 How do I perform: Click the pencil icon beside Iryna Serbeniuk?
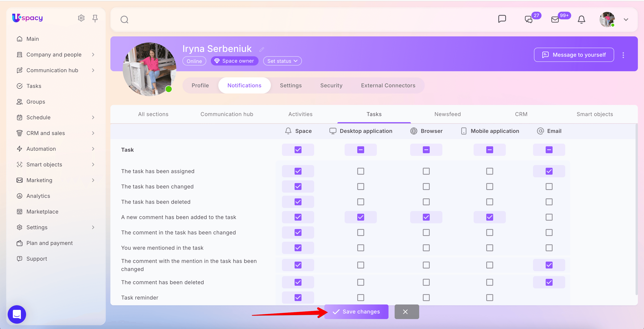pyautogui.click(x=261, y=49)
